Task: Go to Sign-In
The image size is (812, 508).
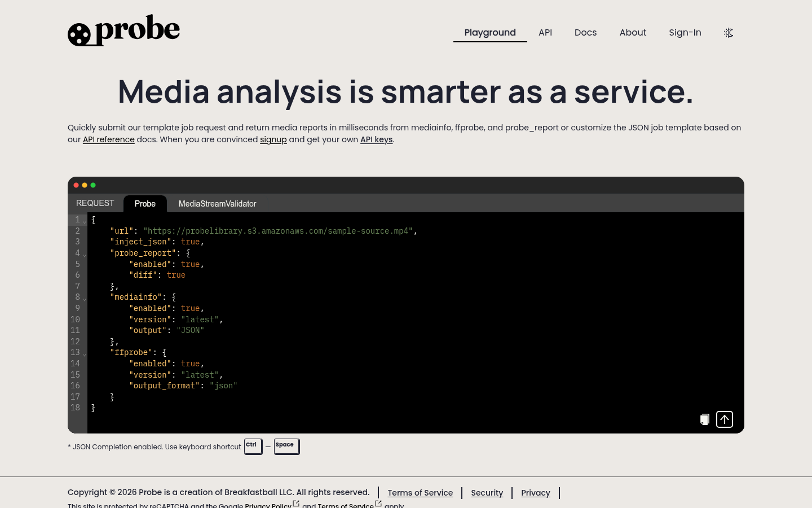Action: pyautogui.click(x=685, y=33)
